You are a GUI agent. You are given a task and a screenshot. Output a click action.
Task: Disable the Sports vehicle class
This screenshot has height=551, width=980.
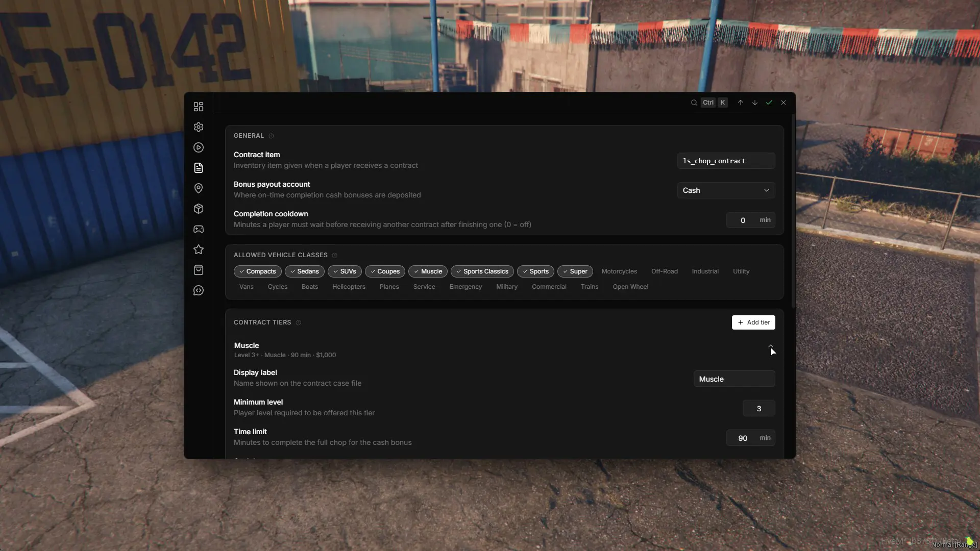click(x=535, y=271)
